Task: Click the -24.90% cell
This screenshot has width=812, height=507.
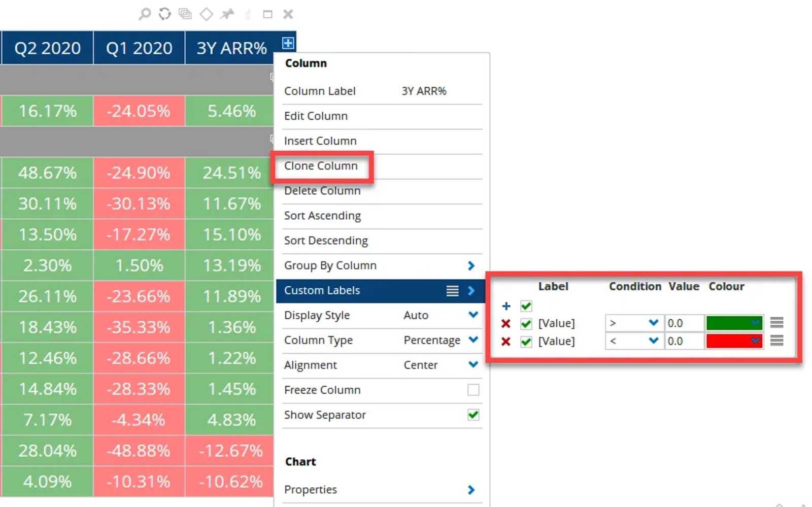Action: 139,173
